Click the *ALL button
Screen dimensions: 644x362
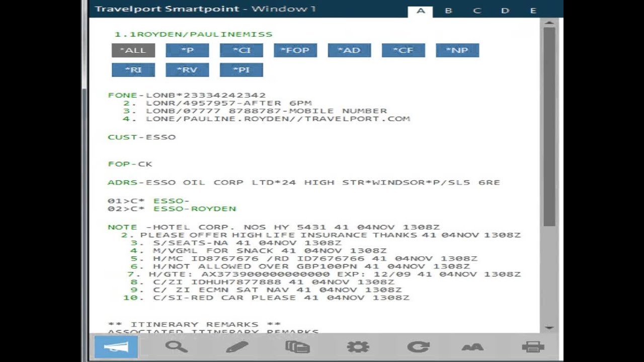point(133,50)
